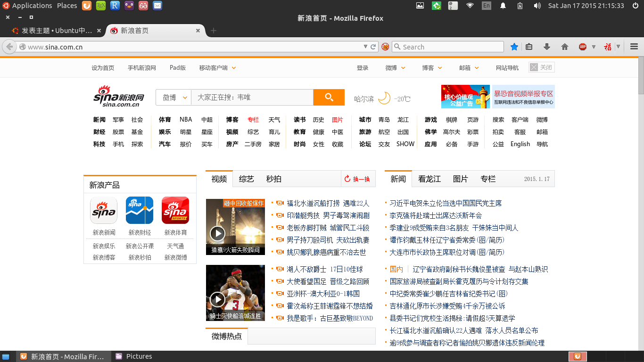644x362 pixels.
Task: Click the orange search magnifier button
Action: [329, 98]
